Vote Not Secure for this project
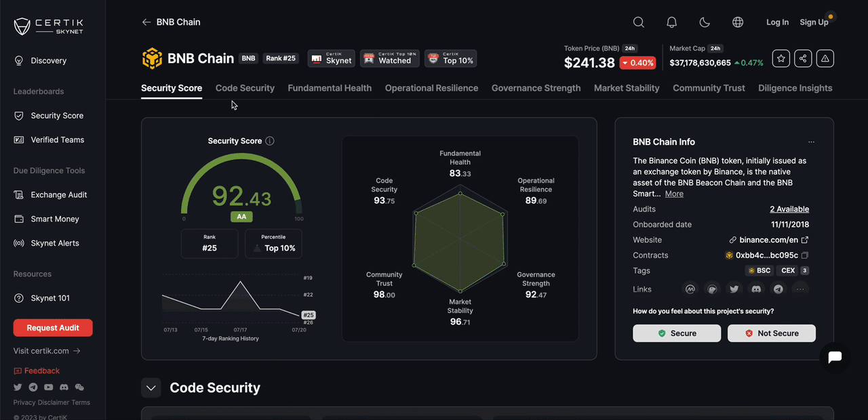Screen dimensions: 868x420 click(x=772, y=333)
